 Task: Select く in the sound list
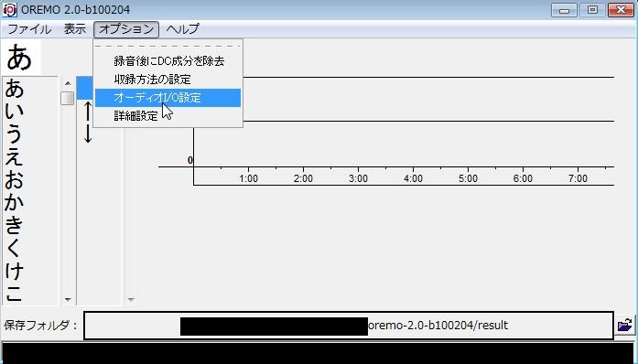(x=15, y=248)
